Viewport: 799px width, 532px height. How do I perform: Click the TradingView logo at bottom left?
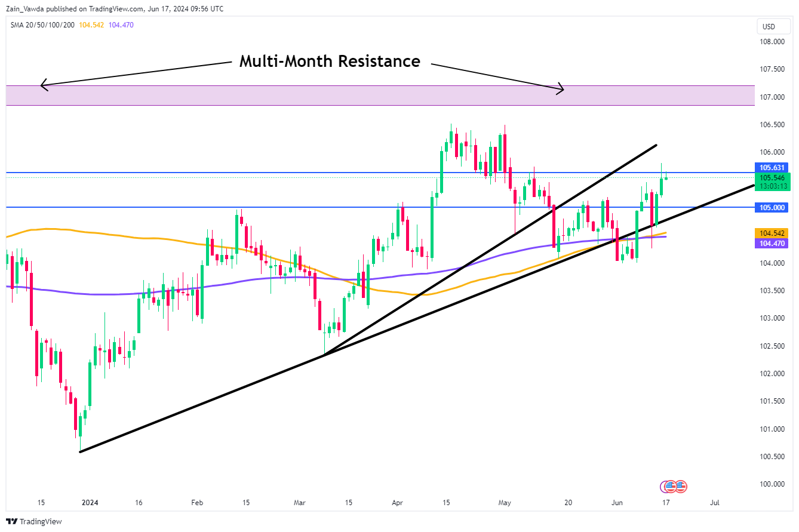(34, 521)
